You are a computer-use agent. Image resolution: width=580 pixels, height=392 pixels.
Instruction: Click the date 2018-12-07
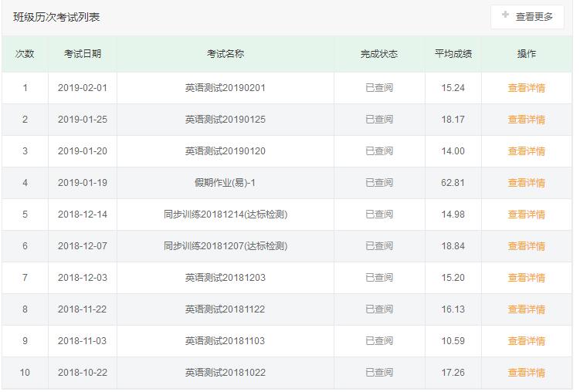[x=83, y=246]
